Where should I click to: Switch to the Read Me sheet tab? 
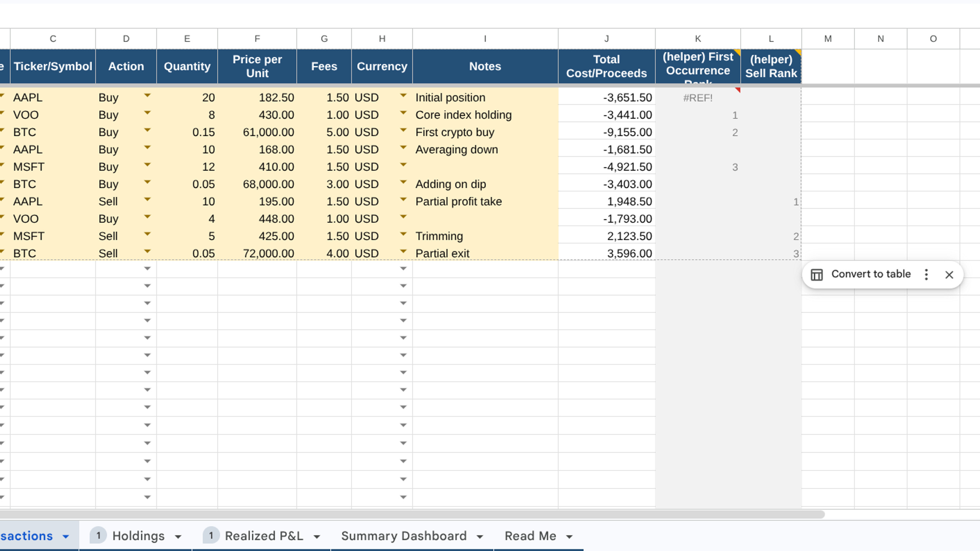click(530, 536)
